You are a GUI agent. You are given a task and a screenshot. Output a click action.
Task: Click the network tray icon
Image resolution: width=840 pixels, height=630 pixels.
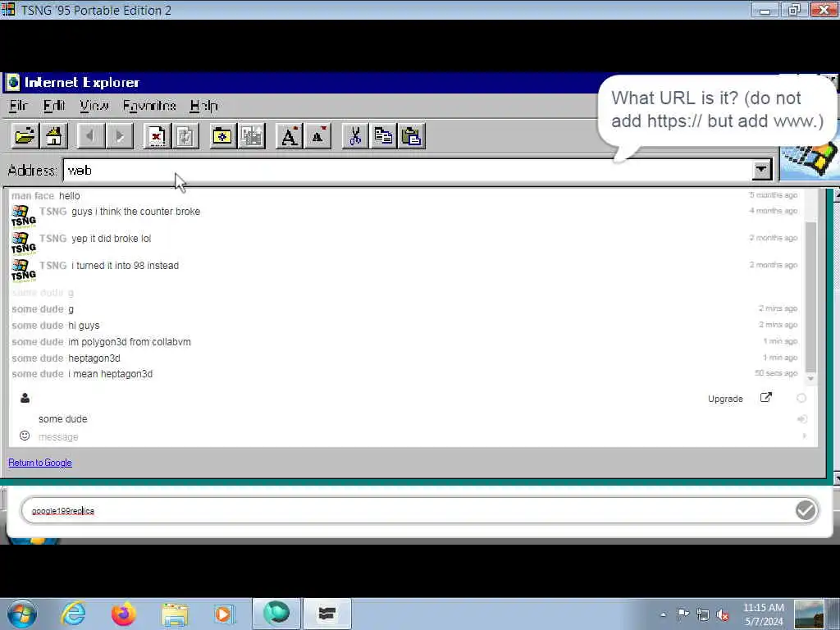(x=702, y=614)
